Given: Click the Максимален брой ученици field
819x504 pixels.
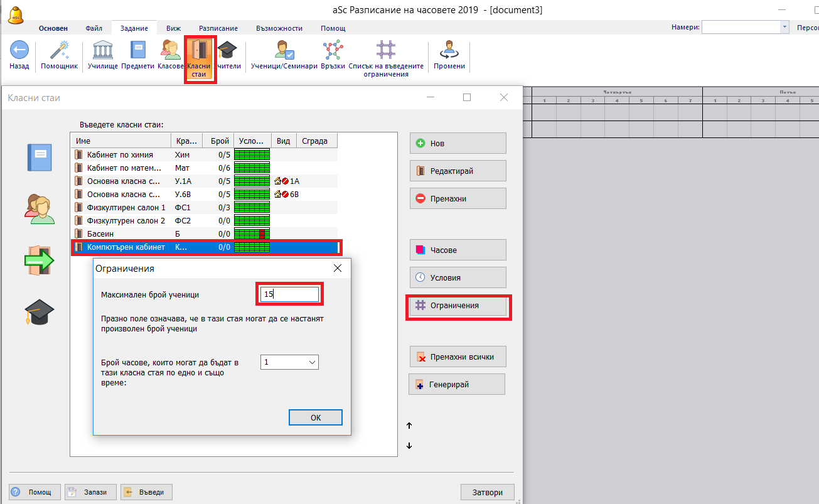Looking at the screenshot, I should [x=289, y=294].
